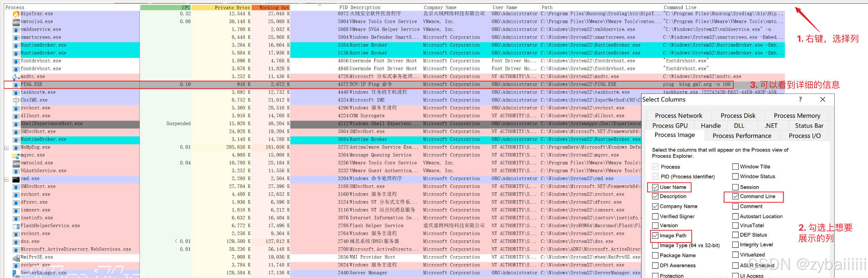Sort by Company Name column header
Image resolution: width=868 pixels, height=278 pixels.
tap(456, 8)
